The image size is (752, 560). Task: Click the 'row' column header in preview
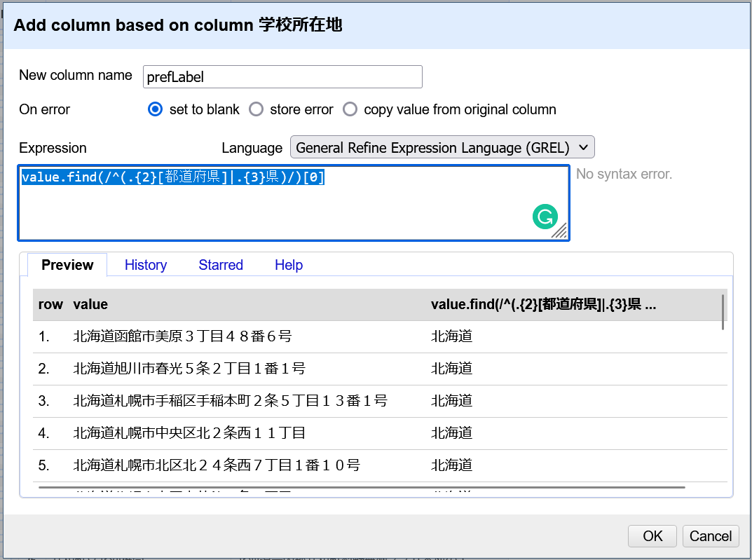(x=50, y=304)
